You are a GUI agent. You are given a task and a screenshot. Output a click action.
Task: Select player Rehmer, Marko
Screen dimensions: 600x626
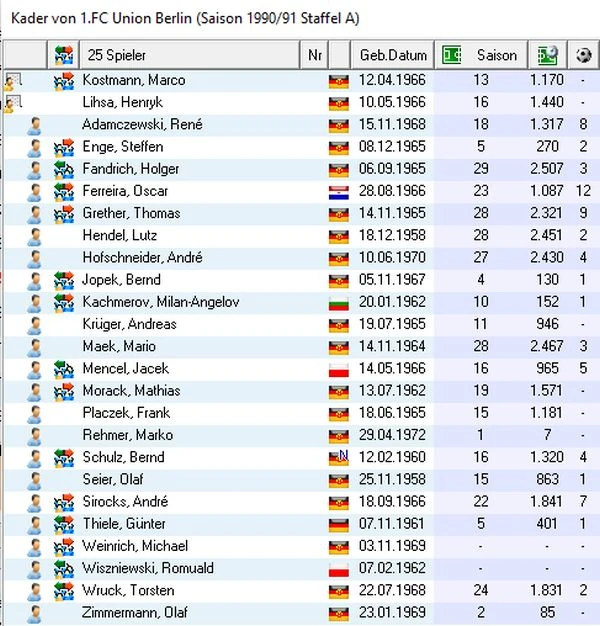point(128,435)
